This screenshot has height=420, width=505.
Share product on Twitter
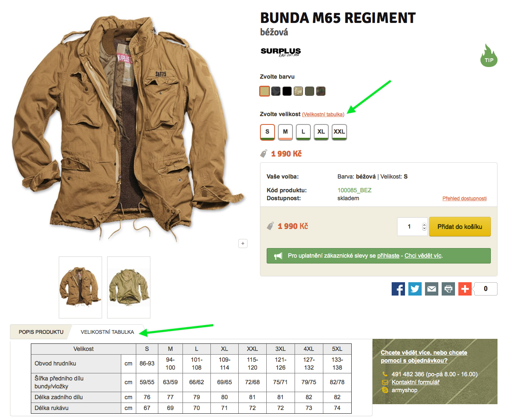click(x=415, y=288)
